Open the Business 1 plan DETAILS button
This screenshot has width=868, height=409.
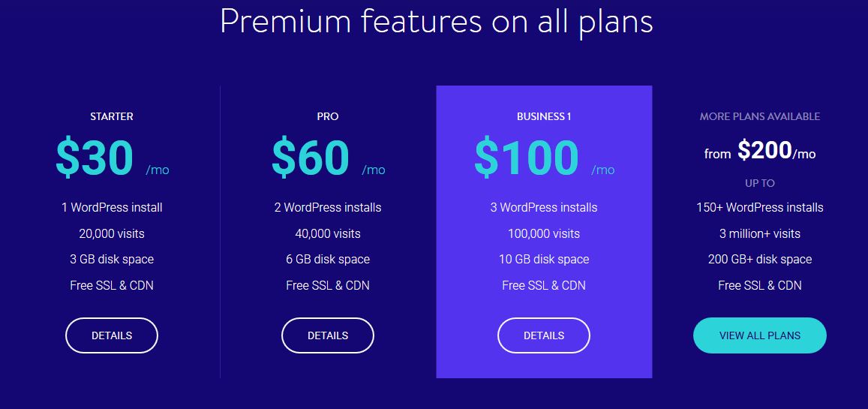pyautogui.click(x=544, y=335)
